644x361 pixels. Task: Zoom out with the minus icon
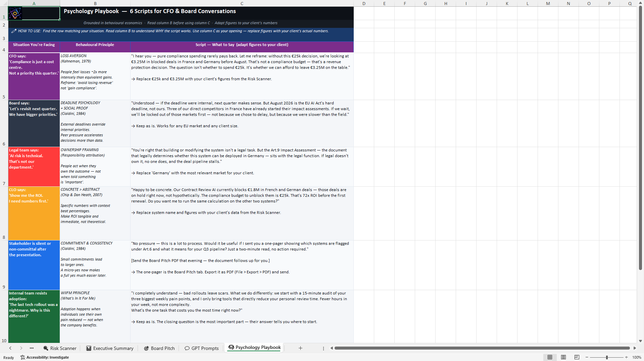(x=587, y=357)
